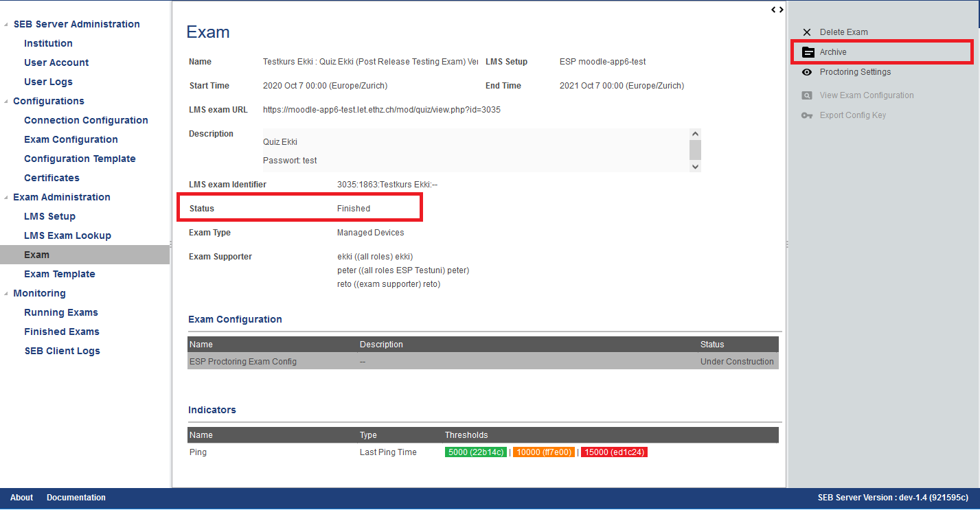Select Connection Configuration in sidebar
This screenshot has height=510, width=980.
86,120
